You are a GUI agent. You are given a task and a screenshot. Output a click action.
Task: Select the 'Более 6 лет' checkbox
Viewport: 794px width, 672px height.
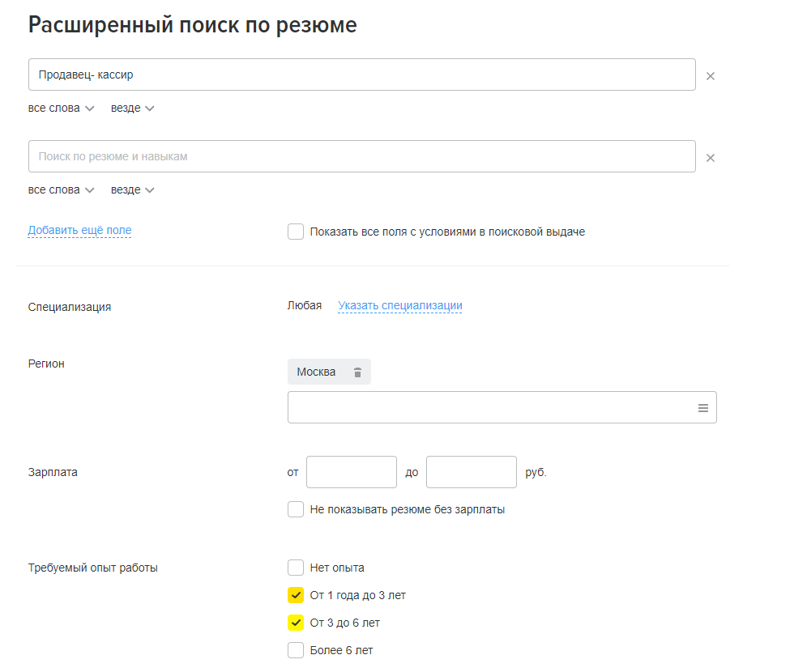tap(296, 650)
